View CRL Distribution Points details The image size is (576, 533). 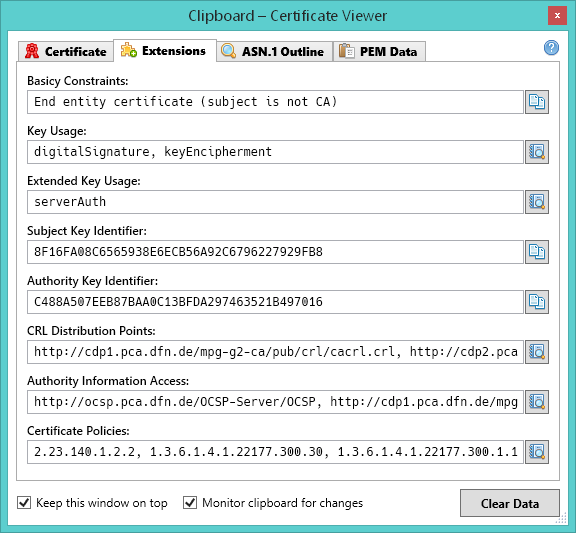(x=537, y=352)
